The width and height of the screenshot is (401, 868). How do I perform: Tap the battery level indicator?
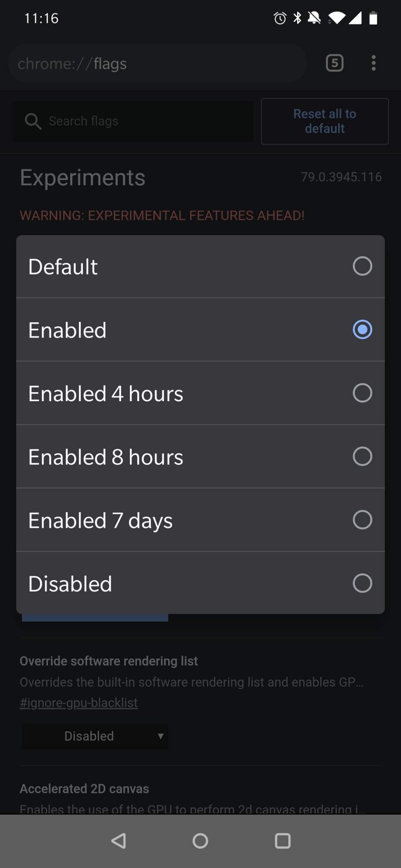tap(373, 18)
